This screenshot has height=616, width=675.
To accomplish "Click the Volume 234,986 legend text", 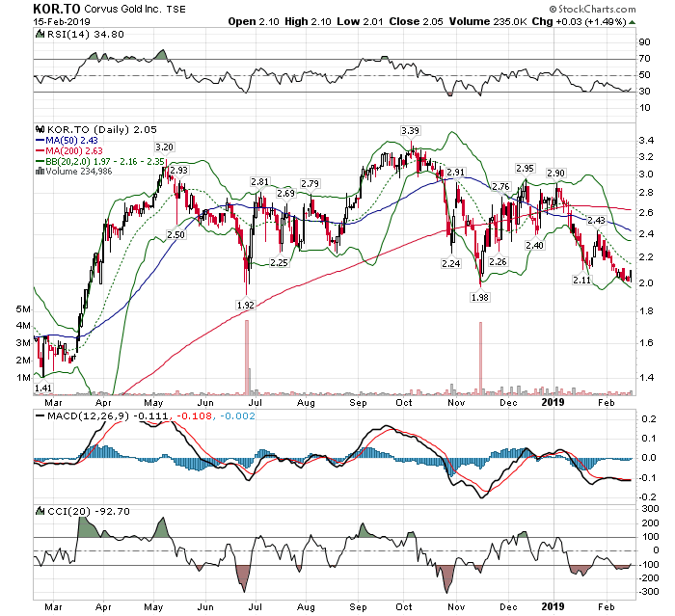I will point(79,172).
